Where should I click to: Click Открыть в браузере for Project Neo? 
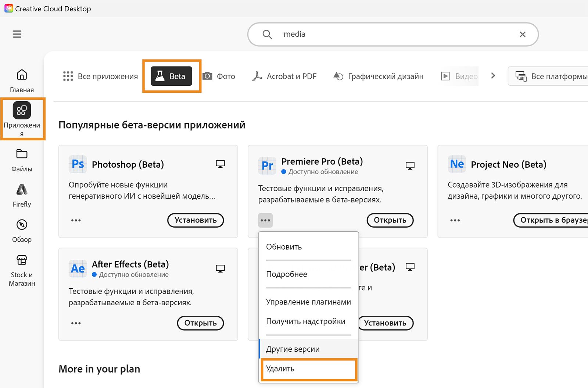[551, 220]
